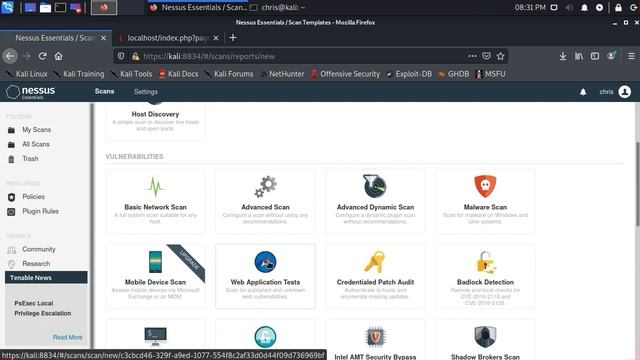Screen dimensions: 640x360
Task: Click the Host Discovery template card
Action: point(155,121)
